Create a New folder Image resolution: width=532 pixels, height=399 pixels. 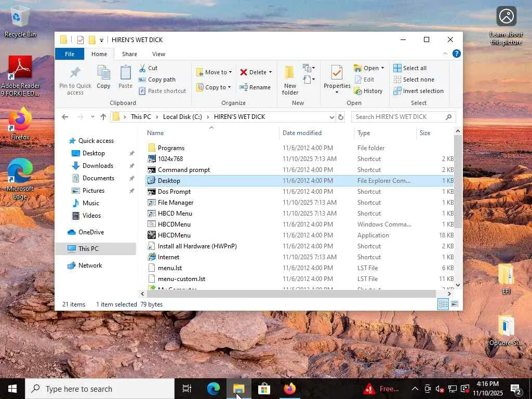(290, 81)
